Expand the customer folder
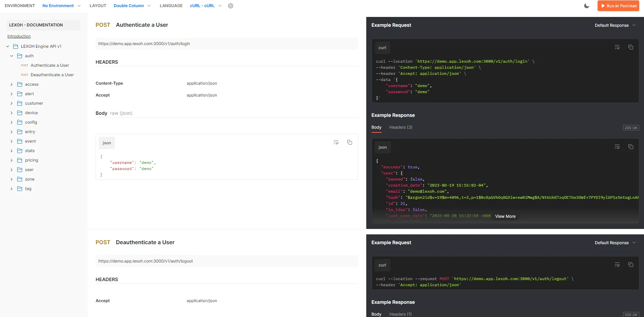Viewport: 644px width, 317px height. 12,103
